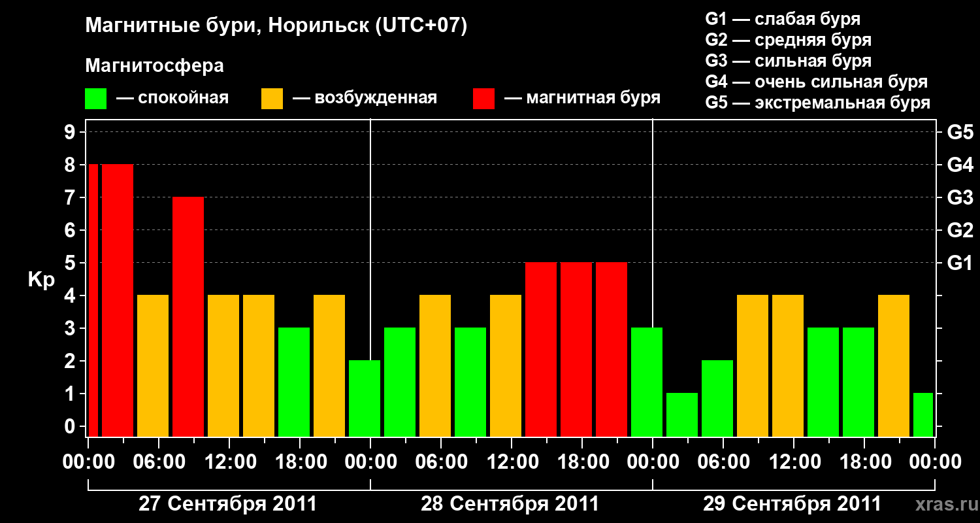Click the 'G5' label on the right axis
The height and width of the screenshot is (523, 980).
click(x=960, y=133)
